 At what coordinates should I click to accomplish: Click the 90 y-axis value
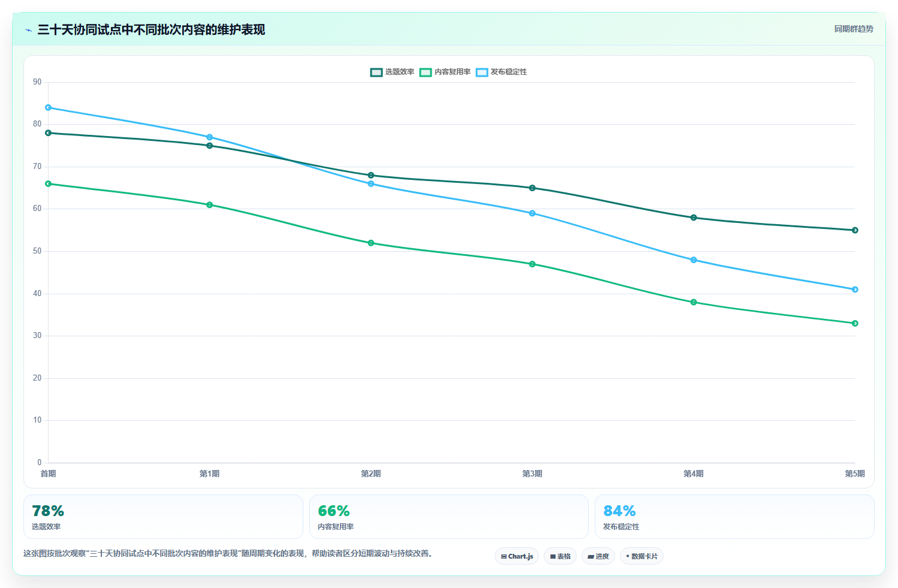37,82
